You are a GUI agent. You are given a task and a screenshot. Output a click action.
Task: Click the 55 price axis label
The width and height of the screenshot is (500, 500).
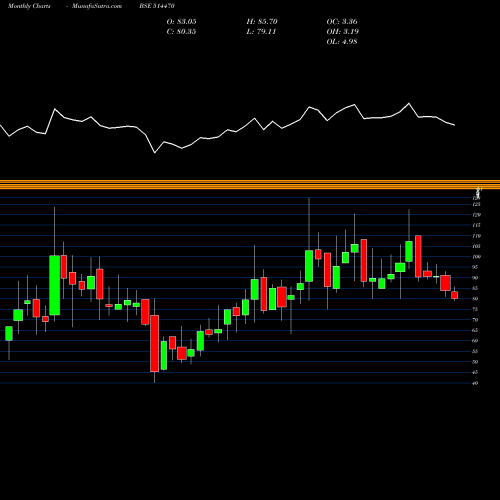[x=475, y=351]
